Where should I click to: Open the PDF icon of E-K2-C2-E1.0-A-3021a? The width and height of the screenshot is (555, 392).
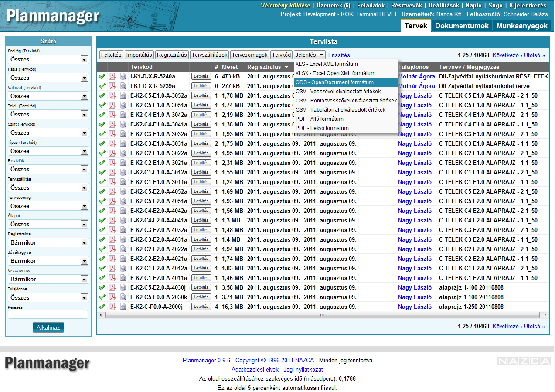[112, 163]
